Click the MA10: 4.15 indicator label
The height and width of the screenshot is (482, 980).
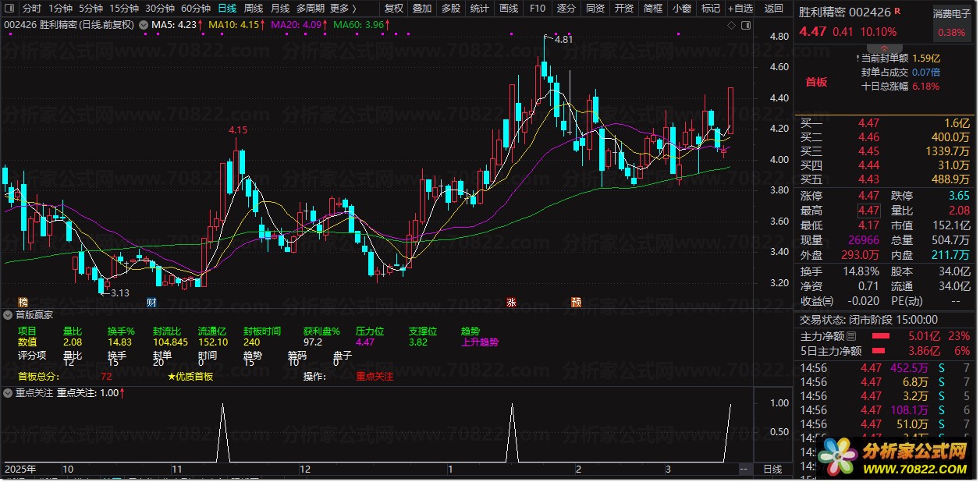coord(235,25)
